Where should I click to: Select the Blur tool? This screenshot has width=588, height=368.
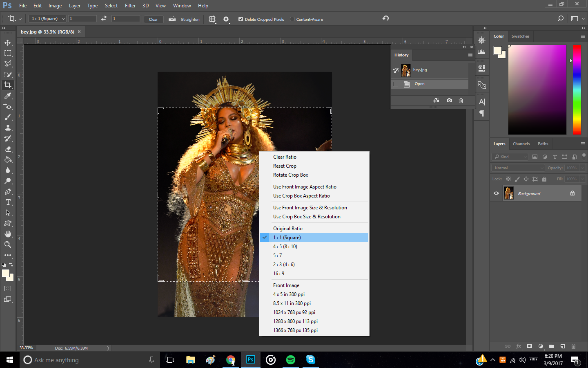[8, 170]
